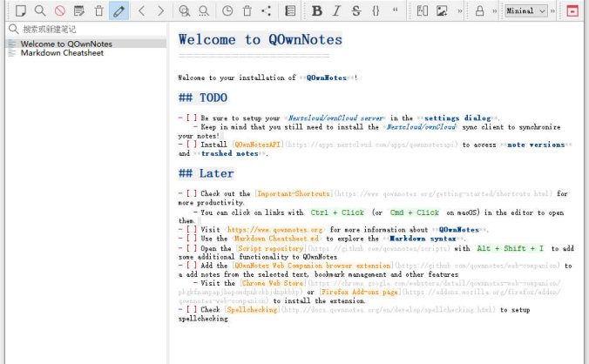Click the magnifier Find note icon

pos(40,10)
